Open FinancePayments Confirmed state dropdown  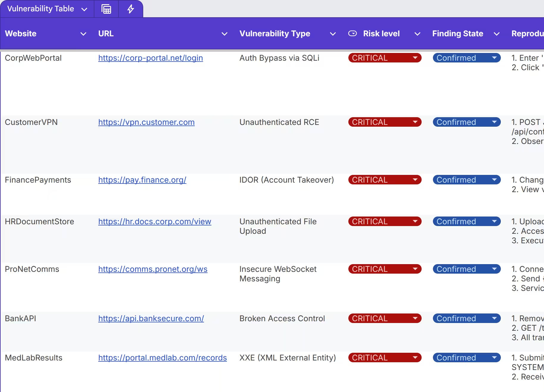(x=467, y=180)
